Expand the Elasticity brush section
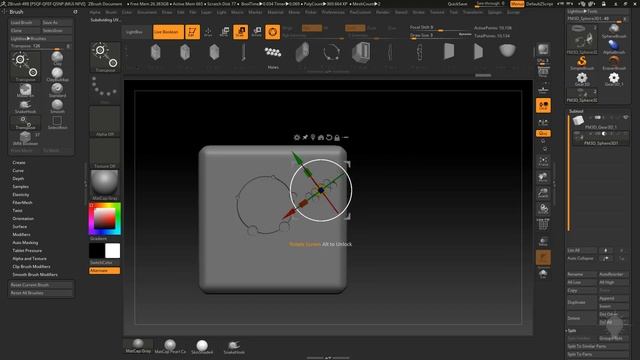Screen dimensions: 640x360 click(x=21, y=195)
